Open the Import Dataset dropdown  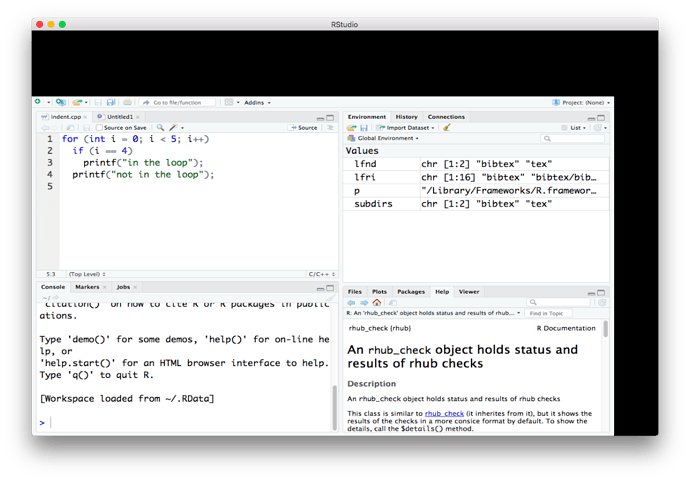click(406, 128)
